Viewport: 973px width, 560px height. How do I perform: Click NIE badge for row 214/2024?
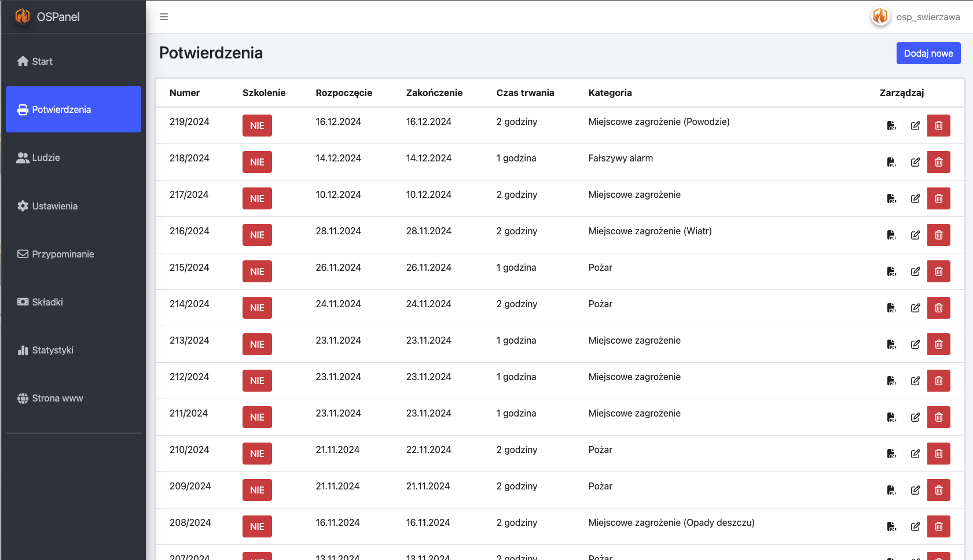(x=257, y=308)
